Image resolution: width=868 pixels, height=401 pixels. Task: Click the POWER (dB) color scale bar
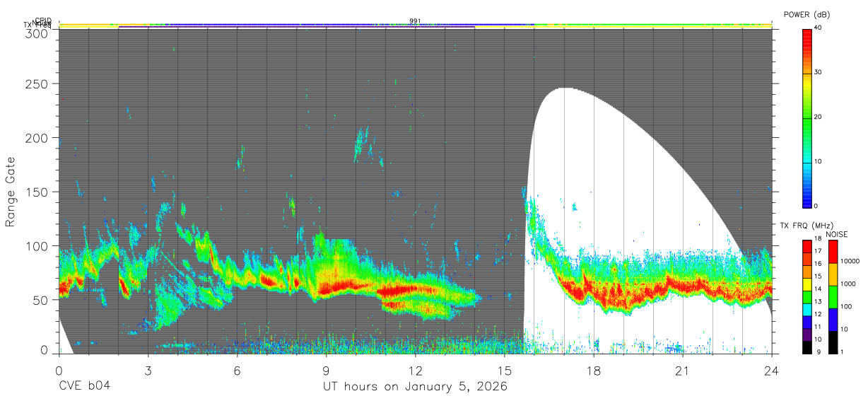coord(807,117)
